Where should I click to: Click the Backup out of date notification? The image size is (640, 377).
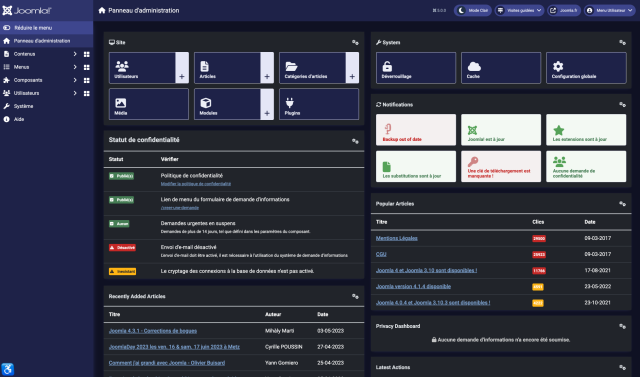pyautogui.click(x=416, y=130)
